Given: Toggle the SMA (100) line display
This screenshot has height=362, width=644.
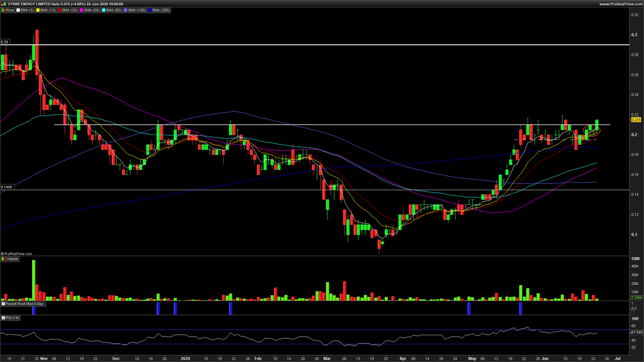Looking at the screenshot, I should click(126, 10).
